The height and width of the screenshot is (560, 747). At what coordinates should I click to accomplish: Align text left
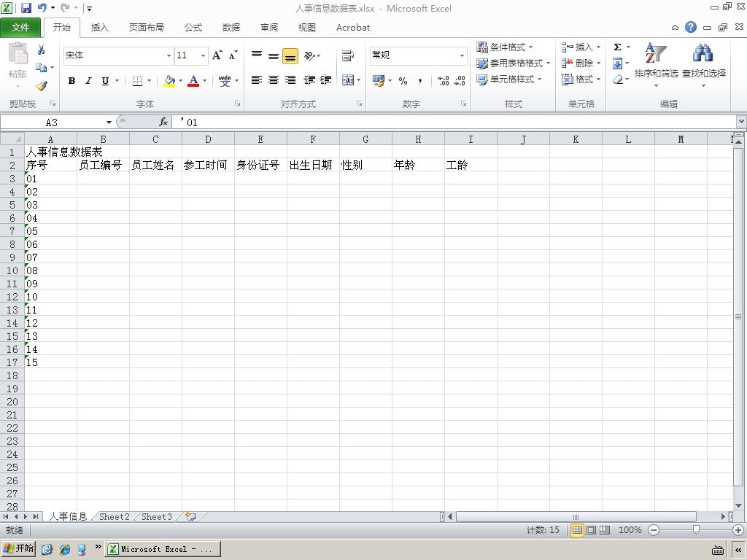coord(256,80)
